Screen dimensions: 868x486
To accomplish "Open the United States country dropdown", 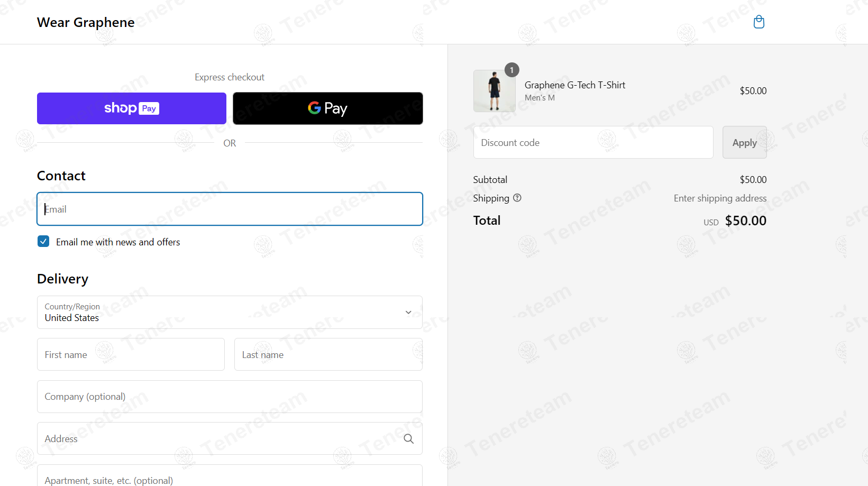I will pos(230,312).
